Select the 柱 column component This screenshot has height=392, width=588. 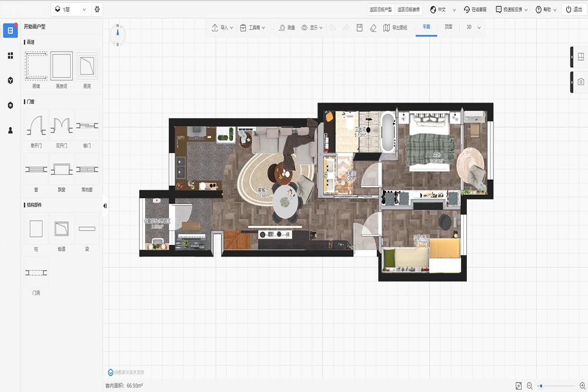pos(36,228)
